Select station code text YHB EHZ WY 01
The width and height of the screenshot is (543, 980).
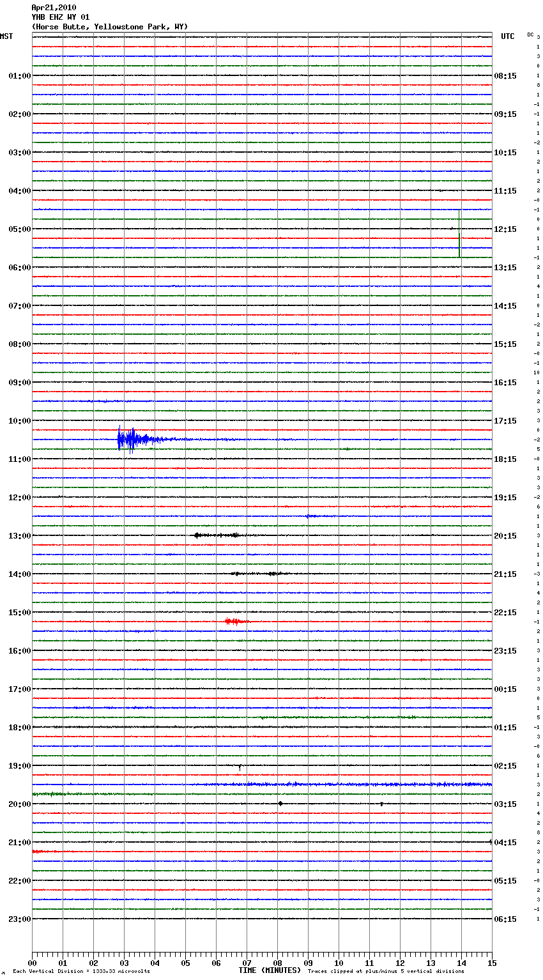(x=61, y=17)
